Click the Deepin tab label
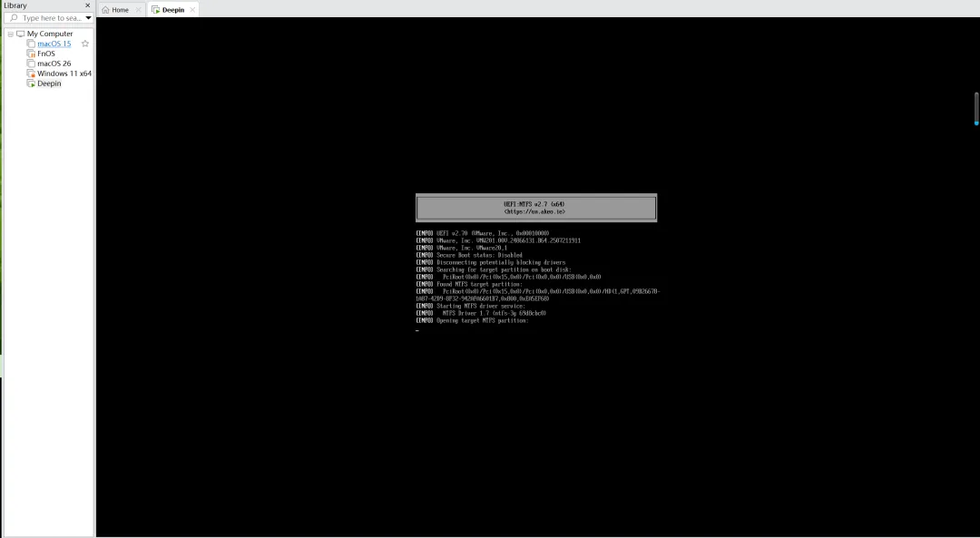The width and height of the screenshot is (980, 538). tap(173, 10)
